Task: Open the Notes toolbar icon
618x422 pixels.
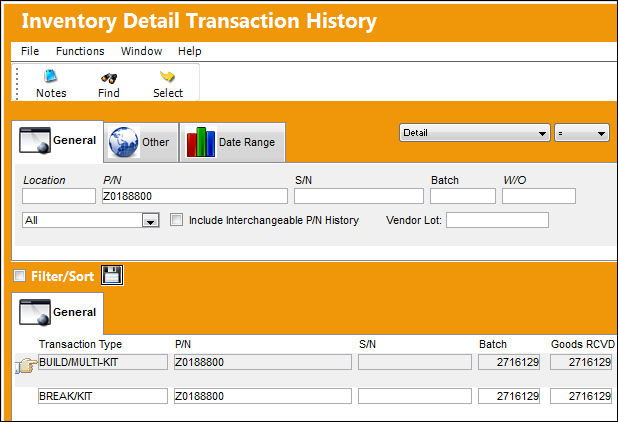Action: click(x=51, y=76)
